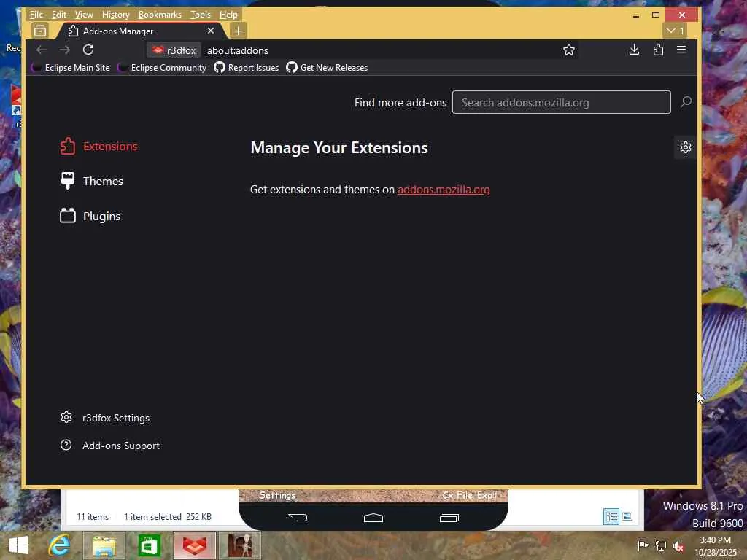
Task: Select the Extensions category
Action: 99,146
